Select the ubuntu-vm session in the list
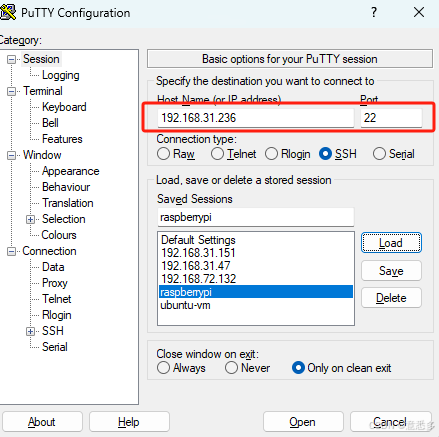439x437 pixels. point(256,305)
